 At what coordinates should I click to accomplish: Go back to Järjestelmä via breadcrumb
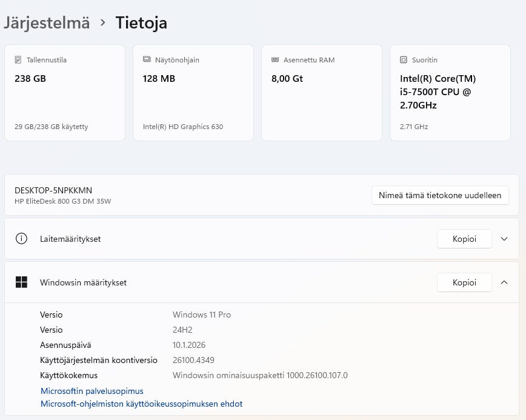tap(47, 23)
